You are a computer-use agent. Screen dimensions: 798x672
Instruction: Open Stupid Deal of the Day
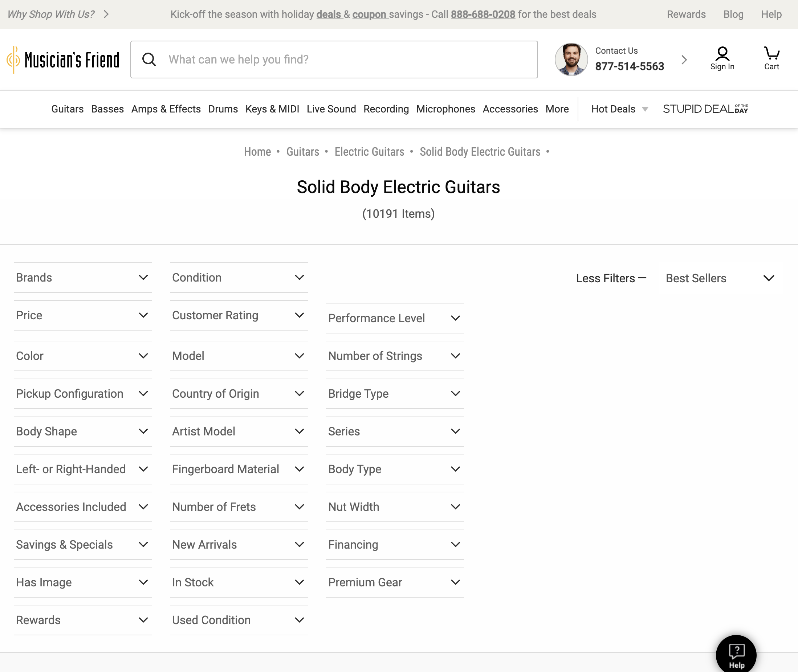coord(706,109)
